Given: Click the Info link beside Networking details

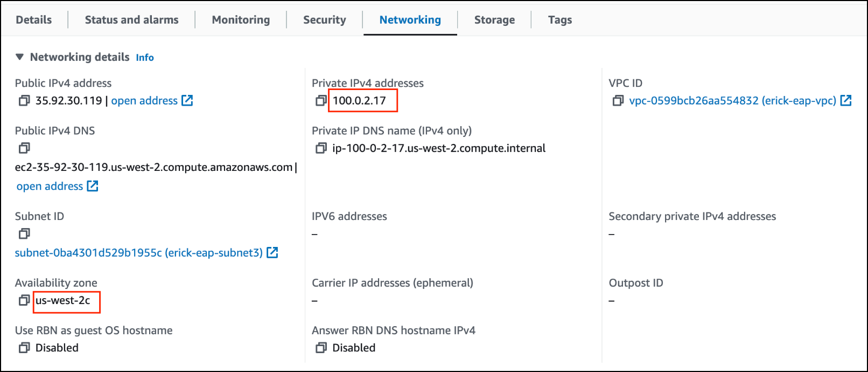Looking at the screenshot, I should [144, 57].
